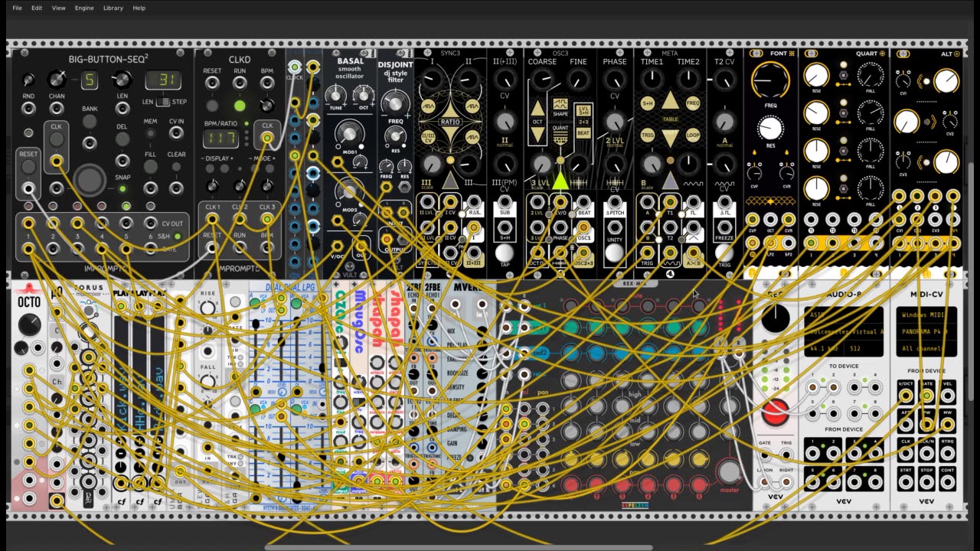
Task: Open the audio driver selector on AUDIO-8
Action: click(x=844, y=315)
